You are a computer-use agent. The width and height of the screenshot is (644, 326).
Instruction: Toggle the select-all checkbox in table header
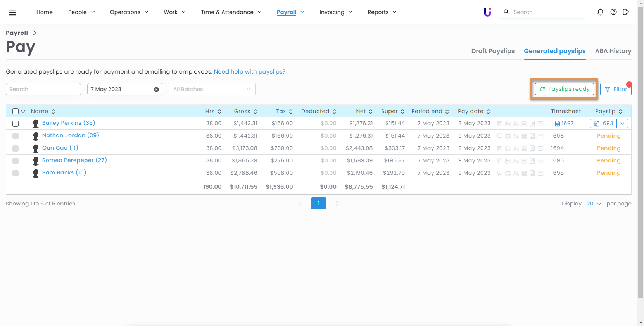(16, 111)
